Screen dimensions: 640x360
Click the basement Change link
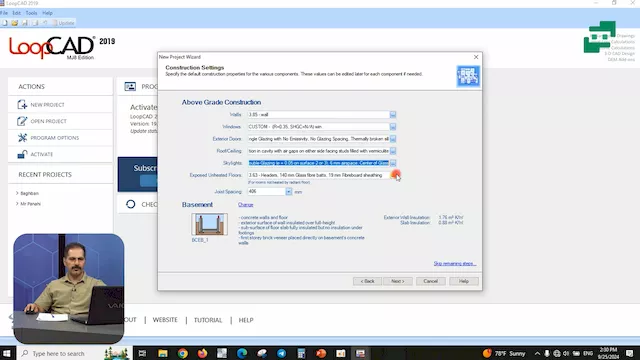point(246,204)
